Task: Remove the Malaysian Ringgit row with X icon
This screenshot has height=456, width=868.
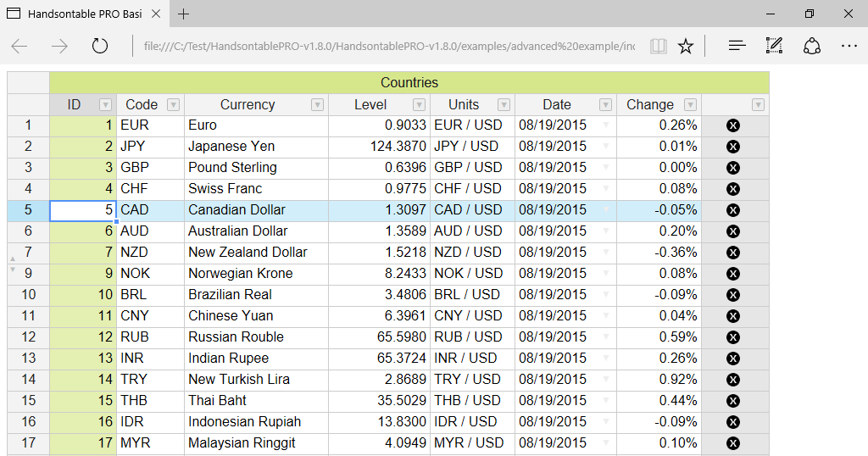Action: pos(733,443)
